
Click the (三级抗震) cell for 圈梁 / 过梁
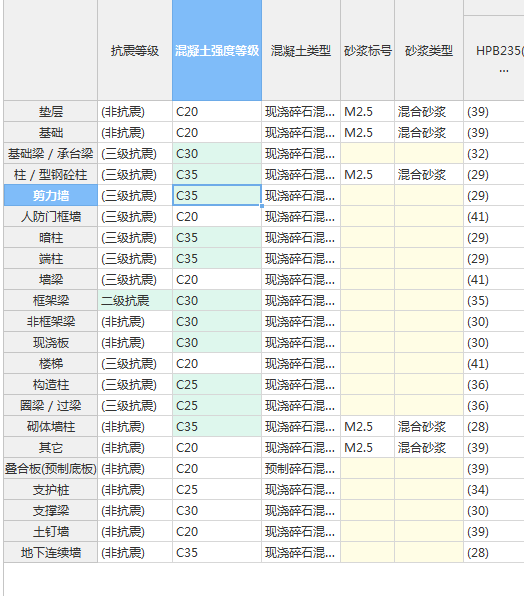[x=135, y=406]
